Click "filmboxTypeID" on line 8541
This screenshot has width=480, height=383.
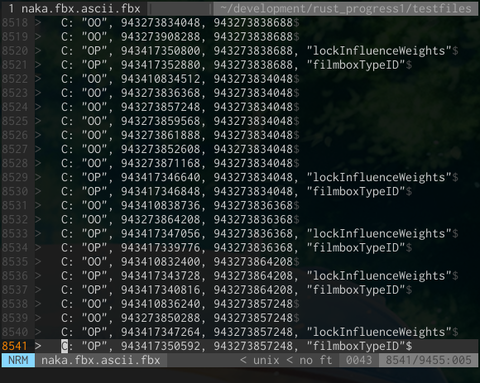(x=356, y=346)
